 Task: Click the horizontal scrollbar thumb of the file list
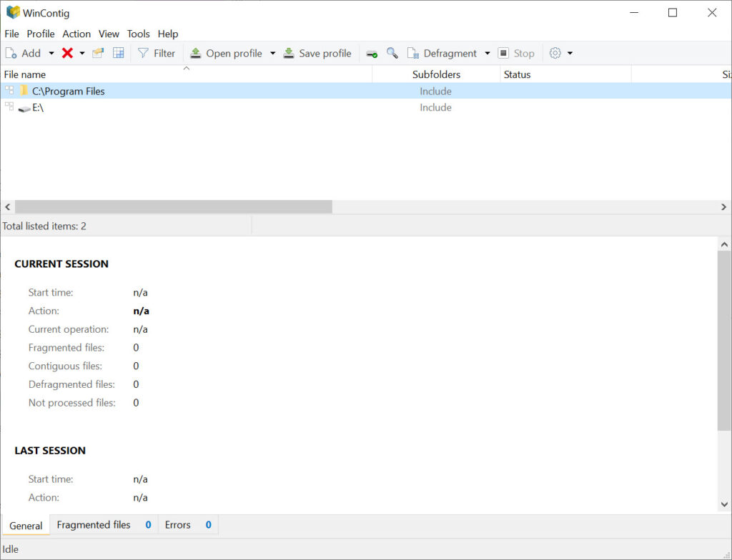point(174,206)
